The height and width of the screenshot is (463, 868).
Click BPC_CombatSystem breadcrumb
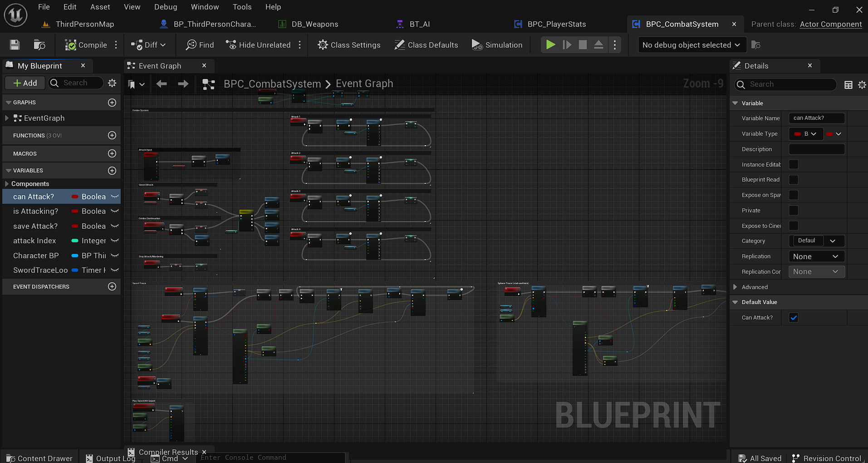(272, 84)
